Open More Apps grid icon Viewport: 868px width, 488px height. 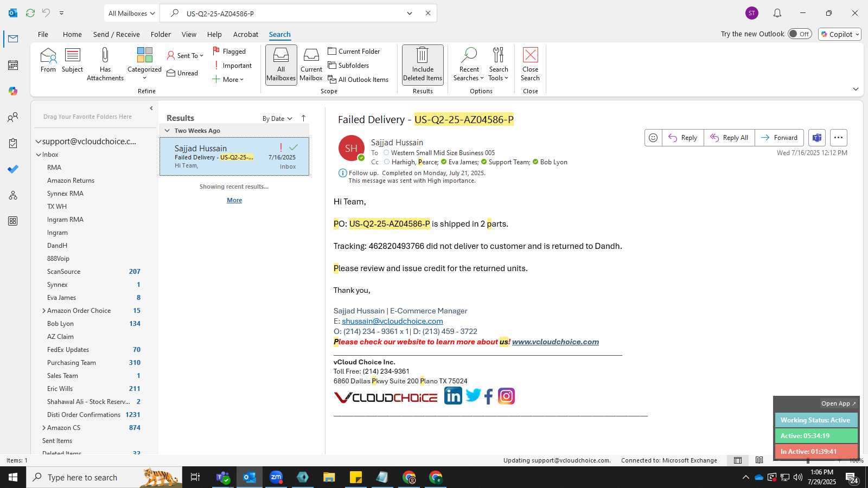tap(13, 221)
